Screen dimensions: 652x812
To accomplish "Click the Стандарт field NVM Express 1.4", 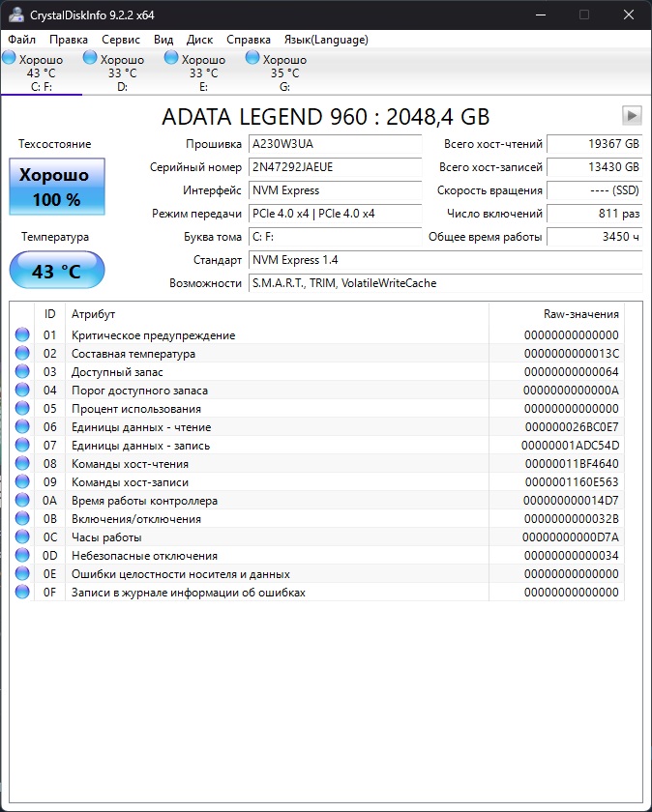I will pyautogui.click(x=445, y=260).
